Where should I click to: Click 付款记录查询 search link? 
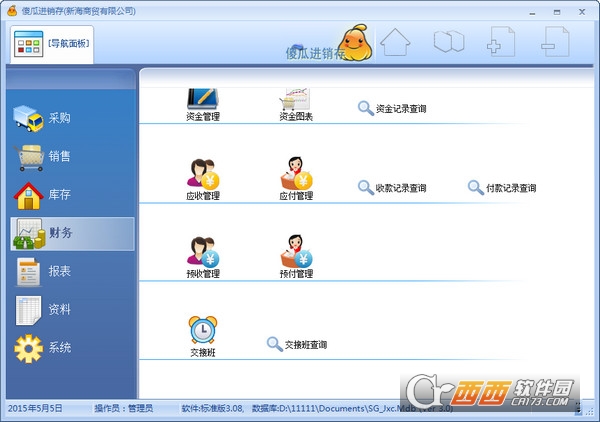pyautogui.click(x=502, y=188)
